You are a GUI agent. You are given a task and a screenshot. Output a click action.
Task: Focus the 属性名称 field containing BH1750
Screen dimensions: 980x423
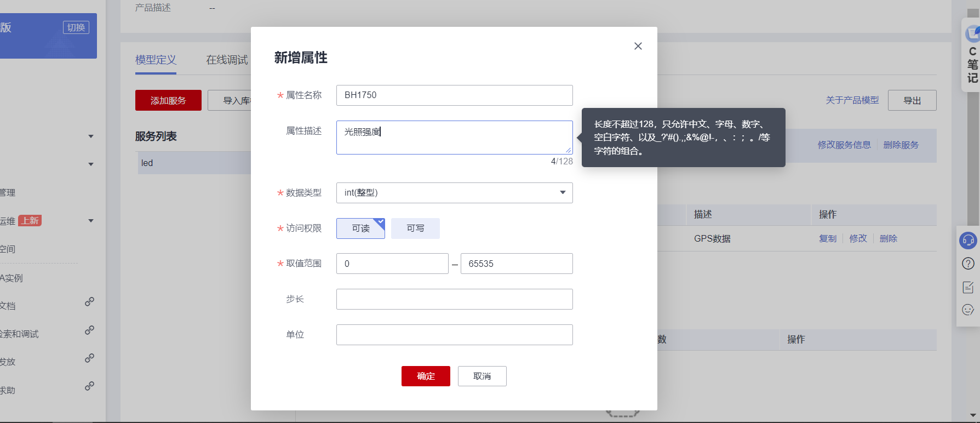pyautogui.click(x=455, y=95)
